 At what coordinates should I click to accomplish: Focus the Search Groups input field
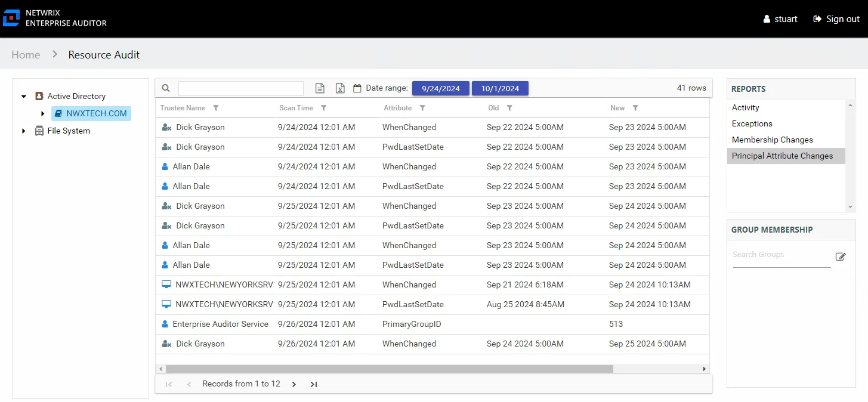(x=781, y=255)
